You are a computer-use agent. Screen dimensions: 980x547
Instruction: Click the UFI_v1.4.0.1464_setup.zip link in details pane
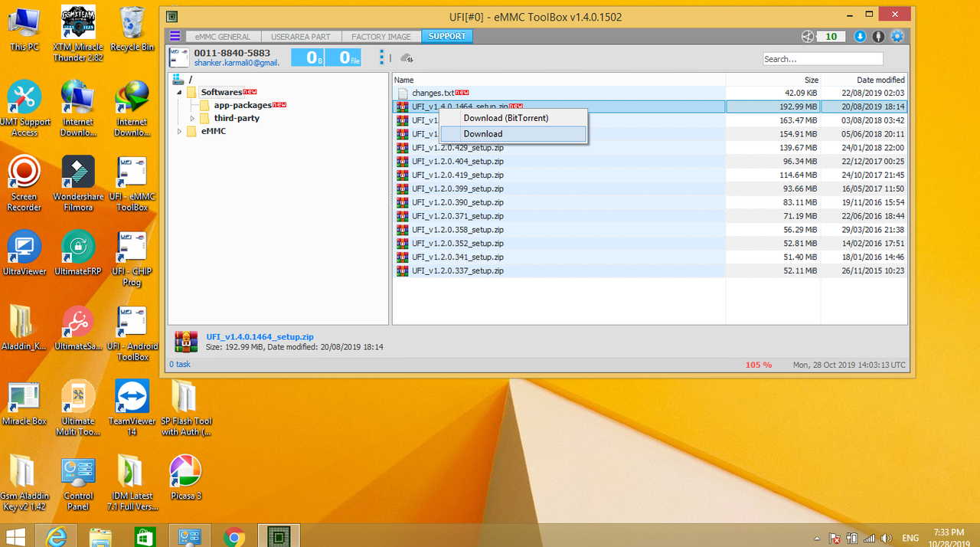click(x=260, y=337)
